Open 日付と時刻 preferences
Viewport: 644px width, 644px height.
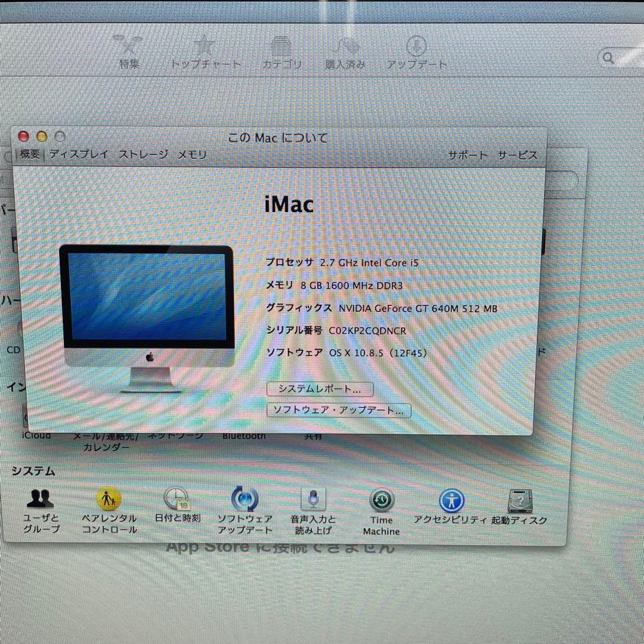pyautogui.click(x=177, y=503)
